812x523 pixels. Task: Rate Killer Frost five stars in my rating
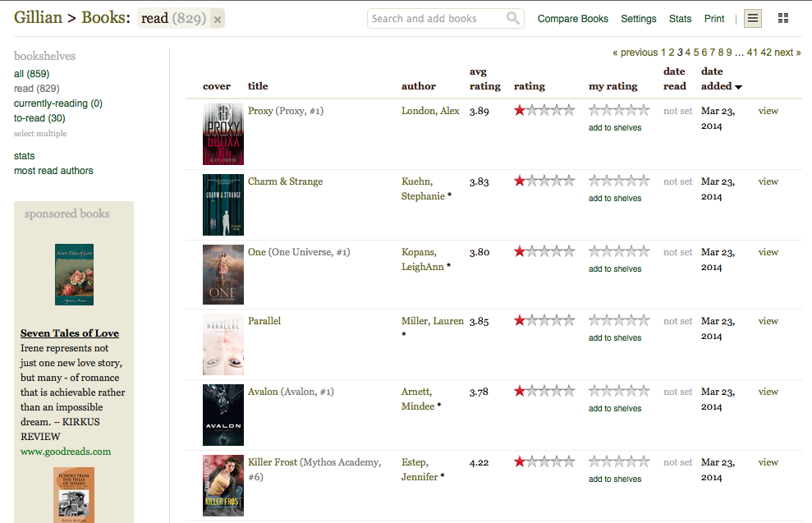(x=643, y=461)
